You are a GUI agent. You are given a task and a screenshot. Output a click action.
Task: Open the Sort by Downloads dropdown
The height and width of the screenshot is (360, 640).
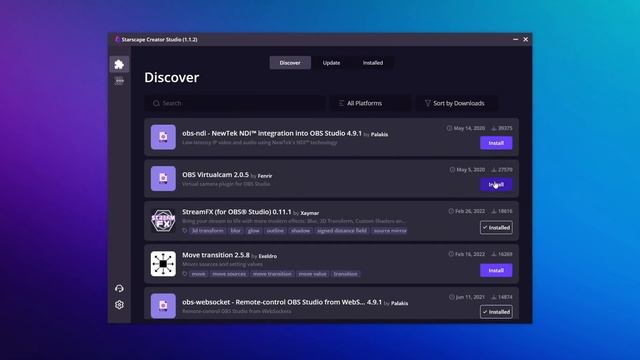456,103
